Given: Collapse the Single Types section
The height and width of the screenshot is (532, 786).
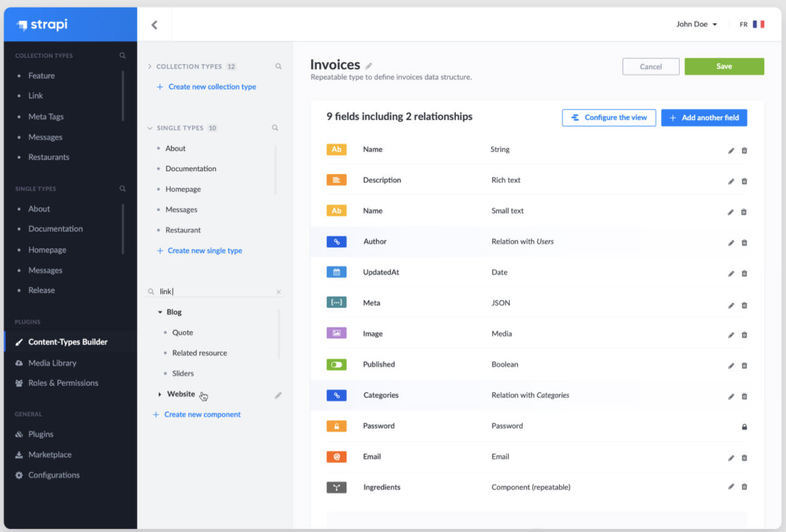Looking at the screenshot, I should coord(150,128).
